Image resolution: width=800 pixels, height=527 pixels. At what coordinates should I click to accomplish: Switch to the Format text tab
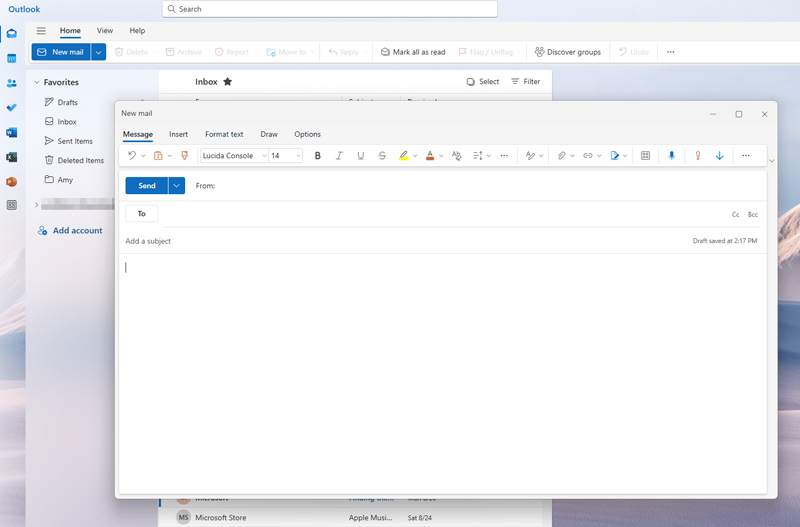[x=224, y=134]
